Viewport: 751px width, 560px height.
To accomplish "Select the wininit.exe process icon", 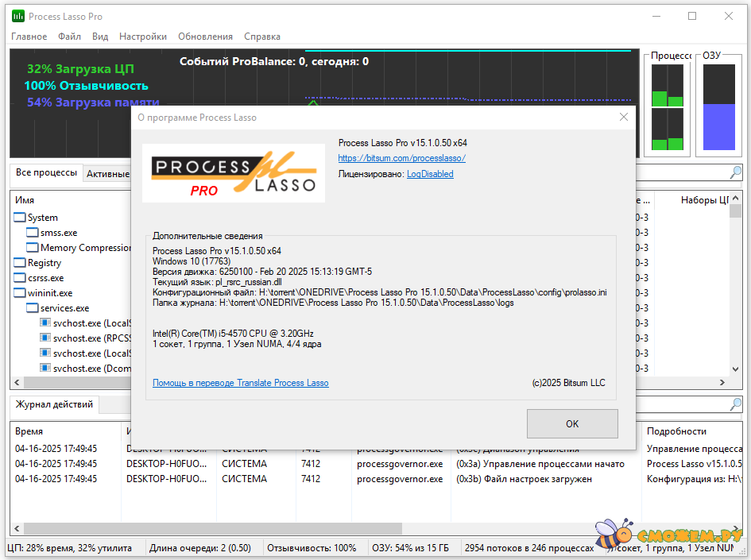I will coord(20,293).
